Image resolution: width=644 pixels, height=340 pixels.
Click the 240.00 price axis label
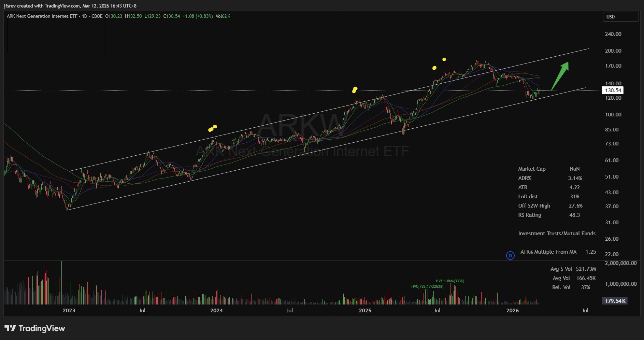coord(613,34)
